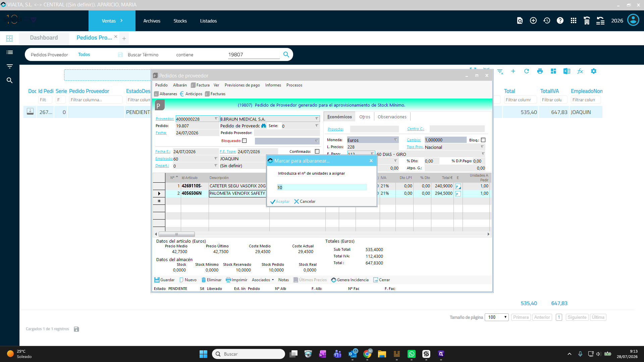Click the Proyecto link
The image size is (644, 362).
pyautogui.click(x=335, y=129)
